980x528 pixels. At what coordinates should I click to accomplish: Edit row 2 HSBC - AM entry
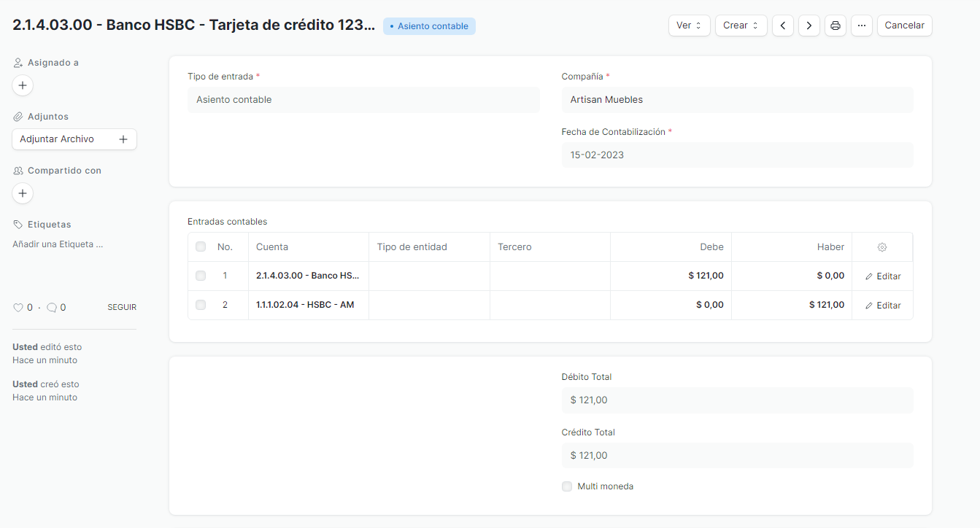point(882,306)
